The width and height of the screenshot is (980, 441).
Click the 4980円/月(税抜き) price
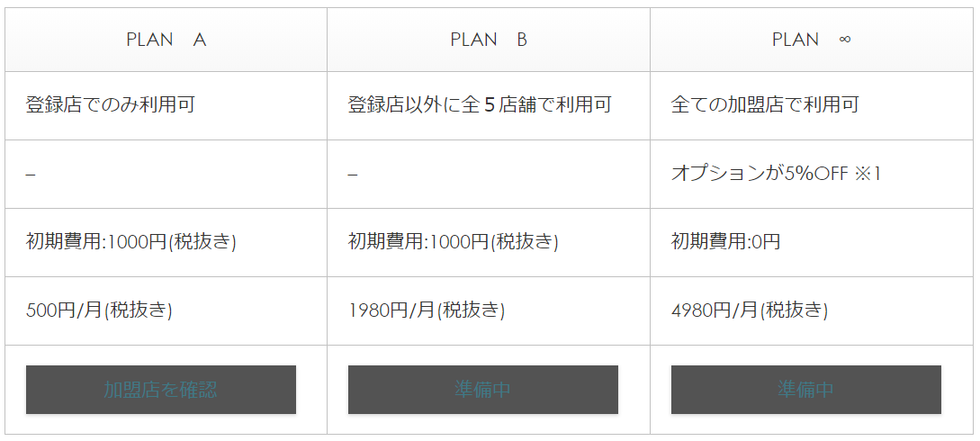pos(749,310)
